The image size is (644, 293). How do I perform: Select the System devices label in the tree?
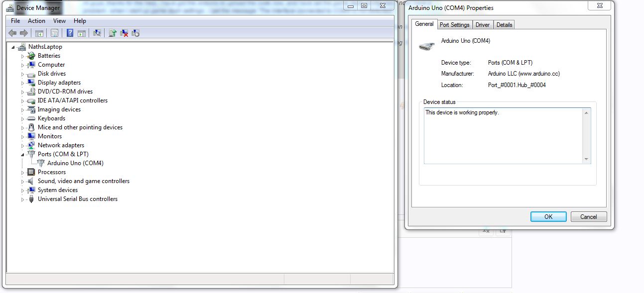click(58, 190)
